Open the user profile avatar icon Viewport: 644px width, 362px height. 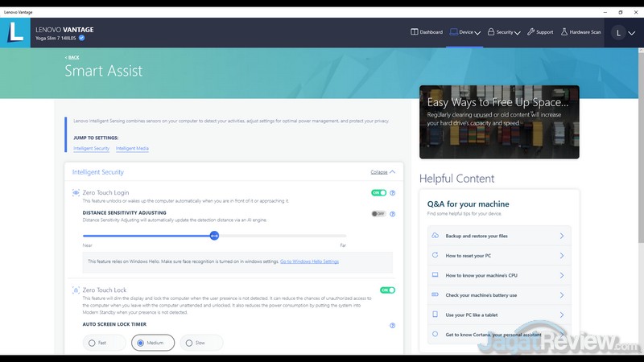(619, 32)
